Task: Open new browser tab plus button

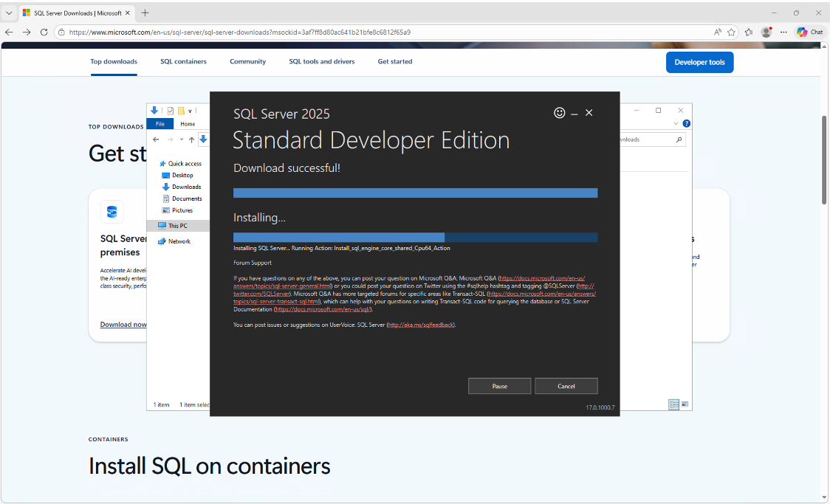Action: pos(145,13)
